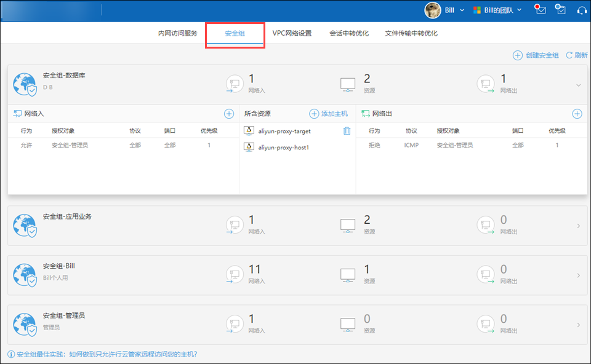The width and height of the screenshot is (591, 364).
Task: Expand the 安全组-应用业务 group
Action: (578, 226)
